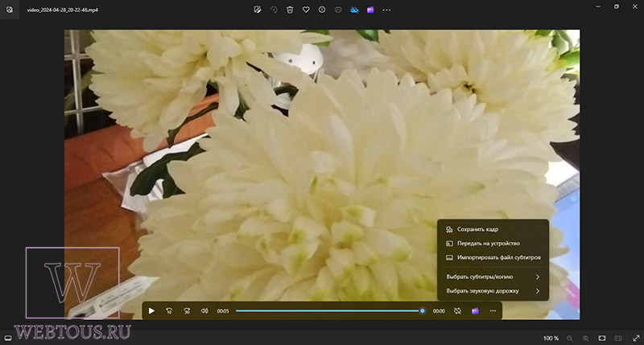This screenshot has height=345, width=644.
Task: Select 'Импортировать файл субтитров' menu item
Action: pyautogui.click(x=493, y=257)
